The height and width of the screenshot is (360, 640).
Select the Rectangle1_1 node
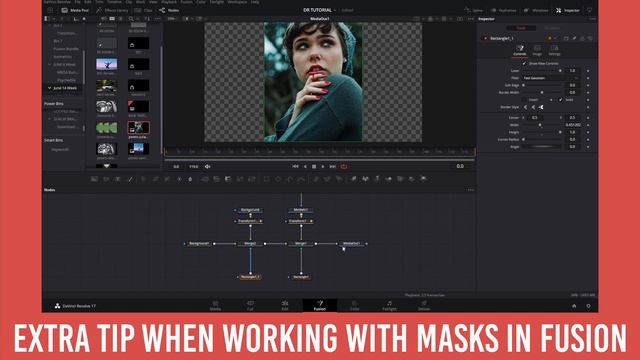coord(250,277)
